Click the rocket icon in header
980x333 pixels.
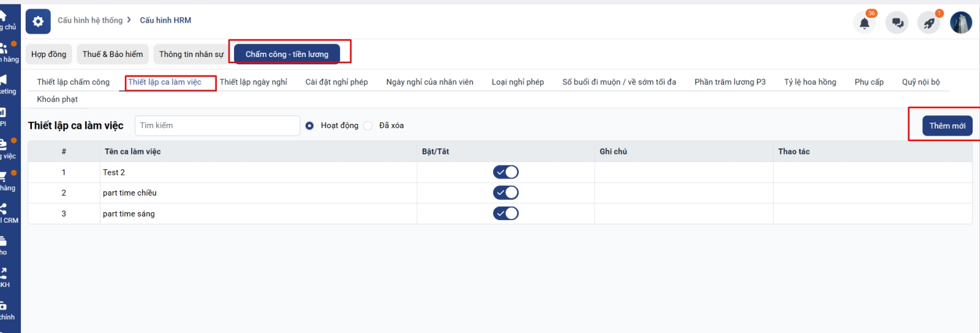point(929,23)
